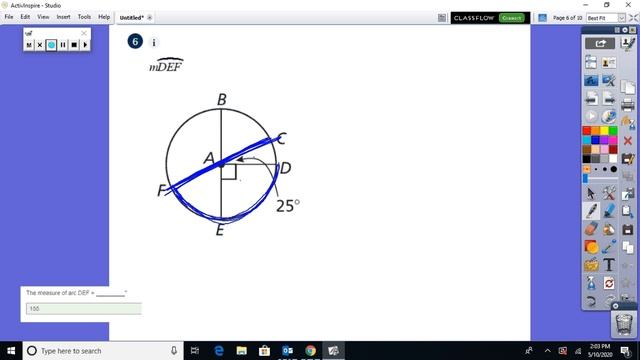Select the Eraser tool

591,229
